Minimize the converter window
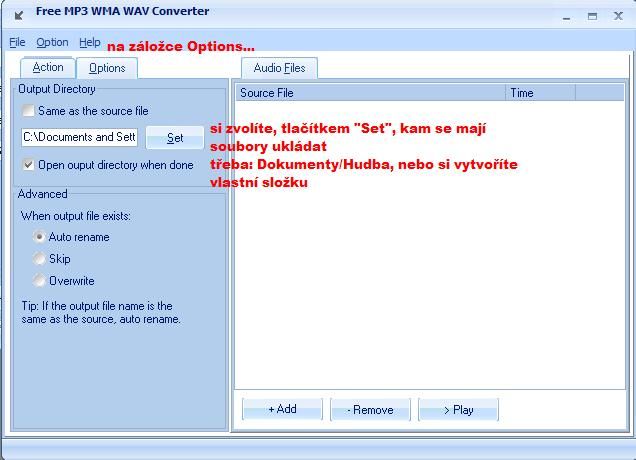Image resolution: width=636 pixels, height=460 pixels. click(567, 17)
